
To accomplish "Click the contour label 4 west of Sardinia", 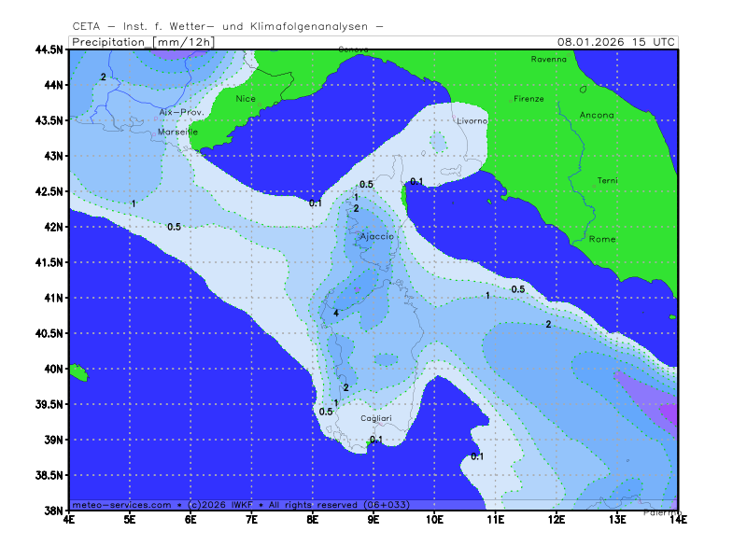I will pos(335,314).
